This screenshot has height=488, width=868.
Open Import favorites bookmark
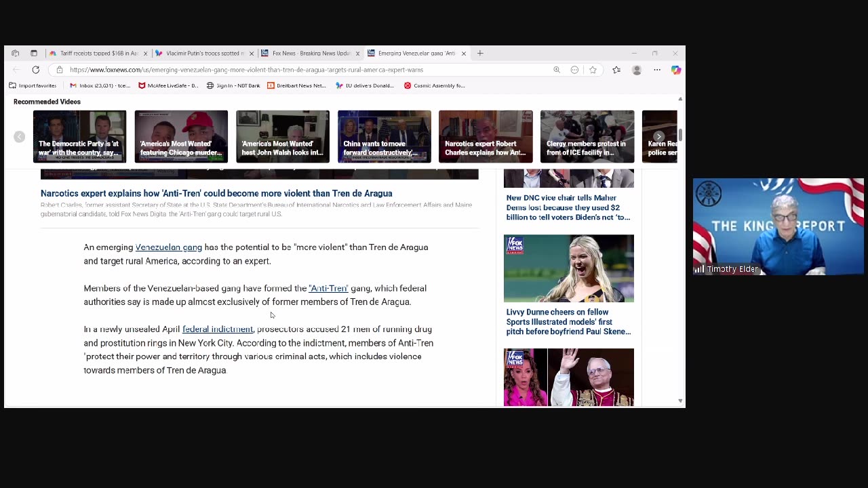click(x=33, y=85)
